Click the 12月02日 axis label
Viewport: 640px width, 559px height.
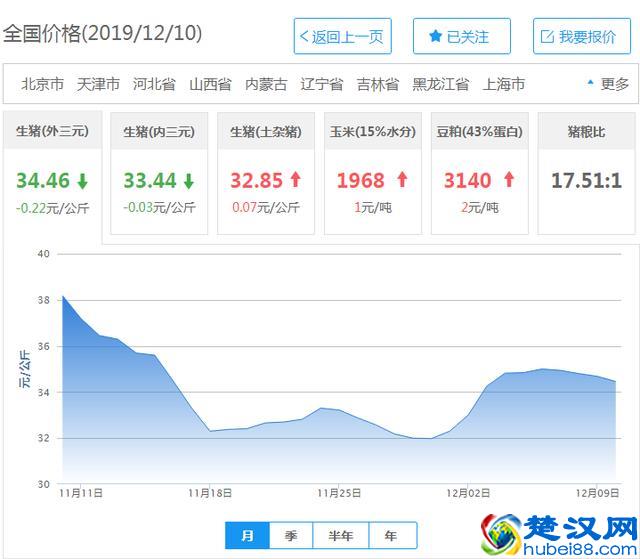(468, 493)
